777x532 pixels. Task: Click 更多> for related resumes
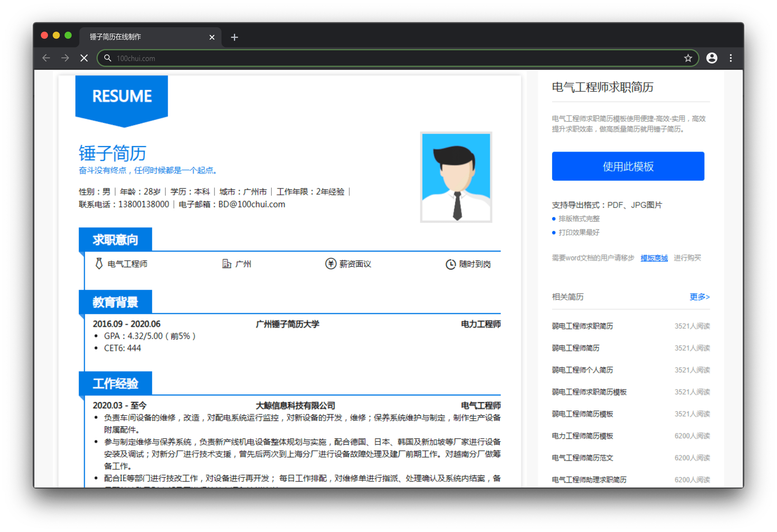699,297
